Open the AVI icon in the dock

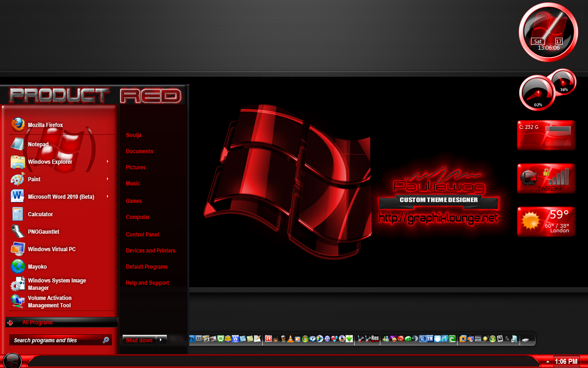click(327, 339)
